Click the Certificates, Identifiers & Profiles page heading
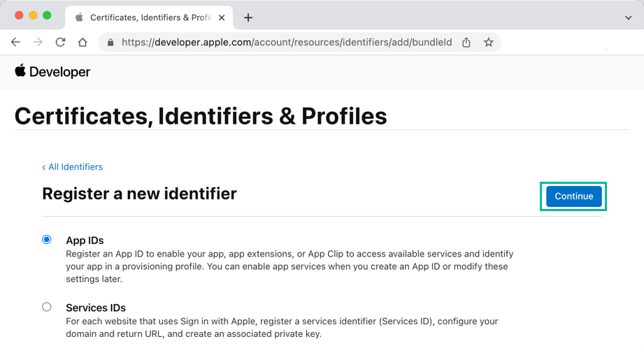 [x=201, y=116]
